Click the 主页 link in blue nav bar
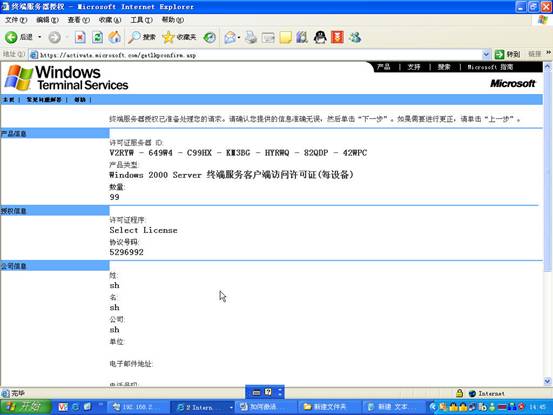The height and width of the screenshot is (415, 553). click(x=8, y=100)
